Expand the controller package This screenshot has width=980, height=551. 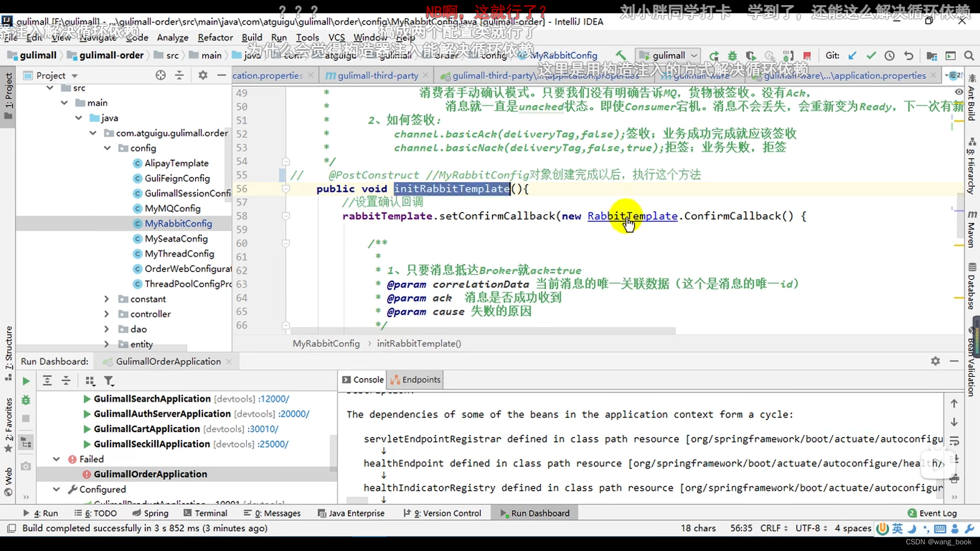[107, 314]
